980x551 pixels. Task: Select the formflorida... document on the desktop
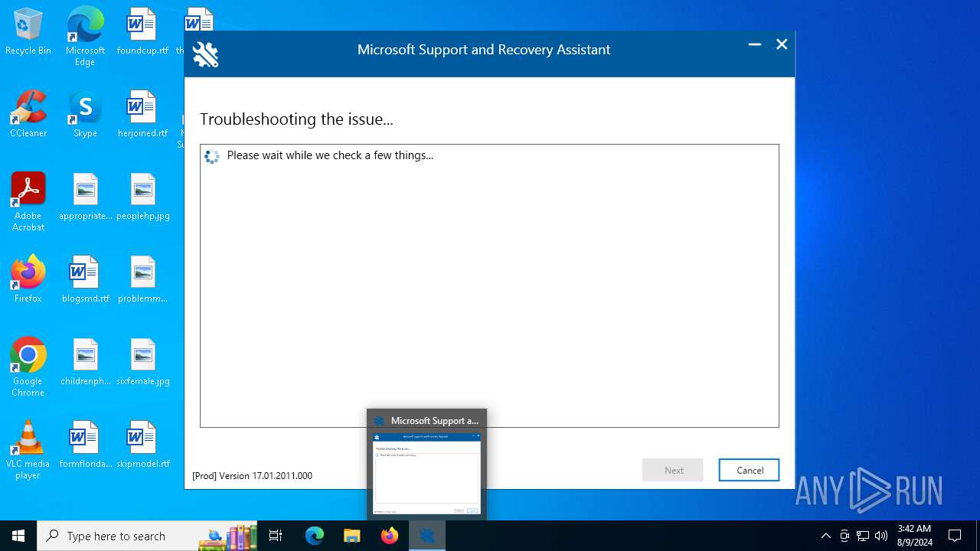point(86,445)
